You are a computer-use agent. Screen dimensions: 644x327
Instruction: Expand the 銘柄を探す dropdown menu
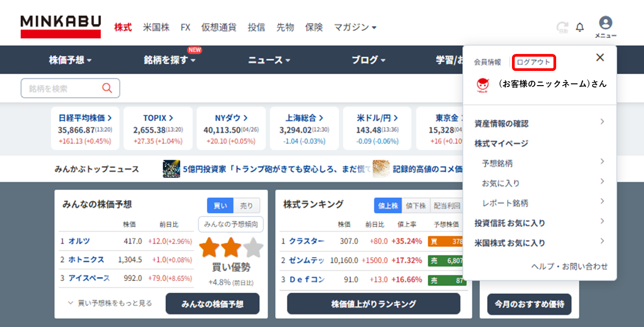click(169, 60)
